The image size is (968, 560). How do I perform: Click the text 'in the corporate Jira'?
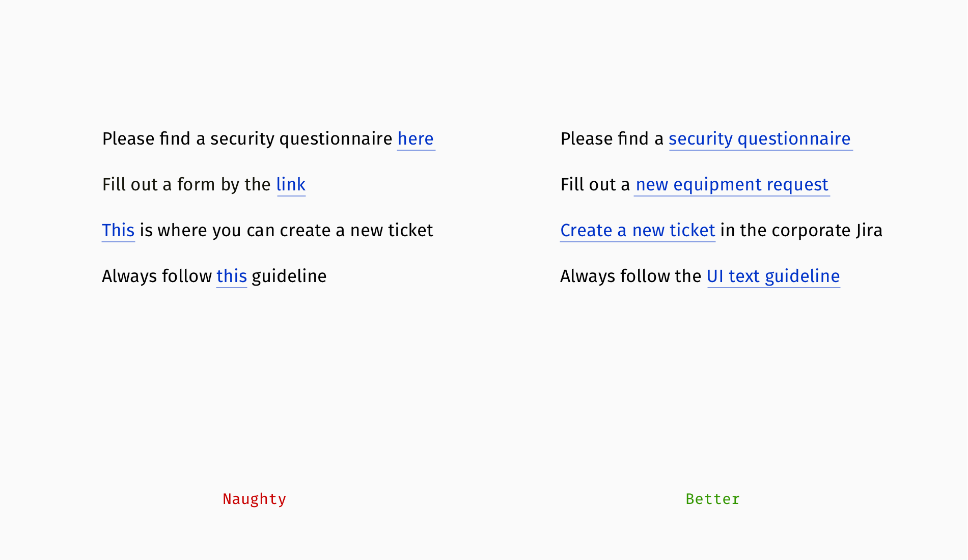pyautogui.click(x=801, y=231)
